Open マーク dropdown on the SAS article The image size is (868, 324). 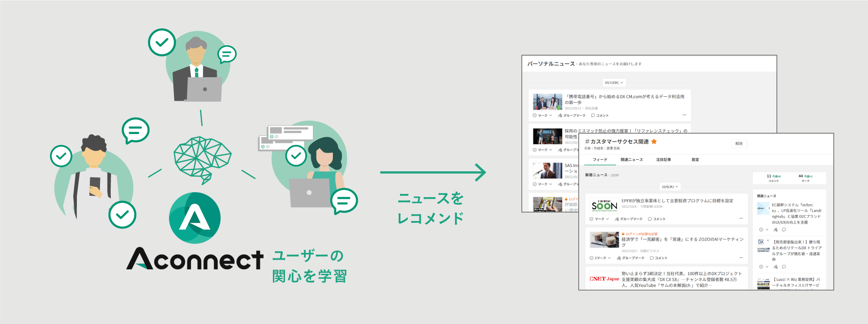pyautogui.click(x=542, y=184)
